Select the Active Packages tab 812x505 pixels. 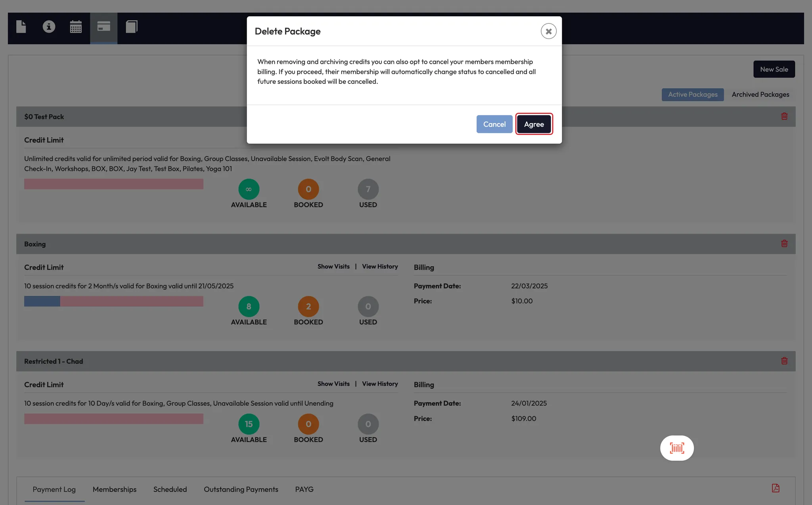pos(692,94)
